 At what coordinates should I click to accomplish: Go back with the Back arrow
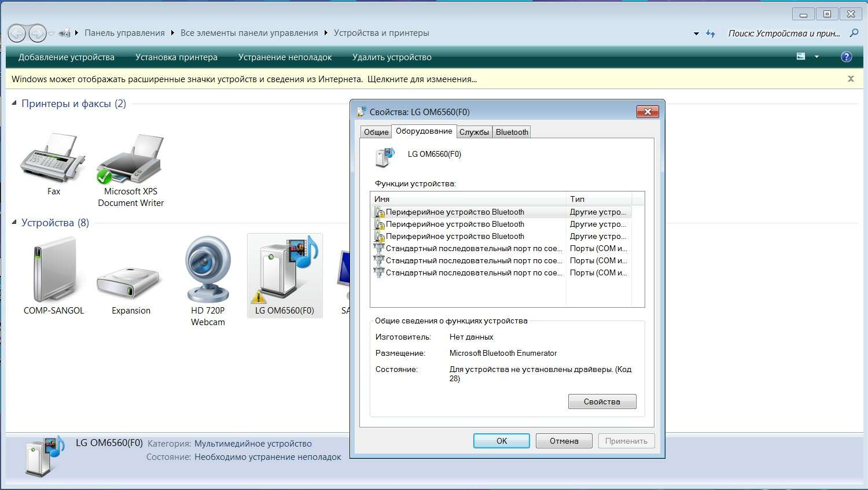click(x=17, y=34)
